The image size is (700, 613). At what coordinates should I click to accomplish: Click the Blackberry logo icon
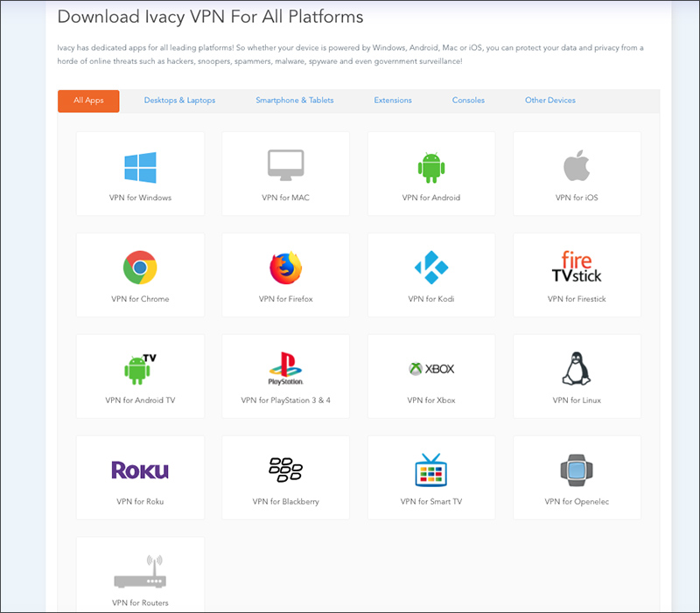tap(286, 470)
